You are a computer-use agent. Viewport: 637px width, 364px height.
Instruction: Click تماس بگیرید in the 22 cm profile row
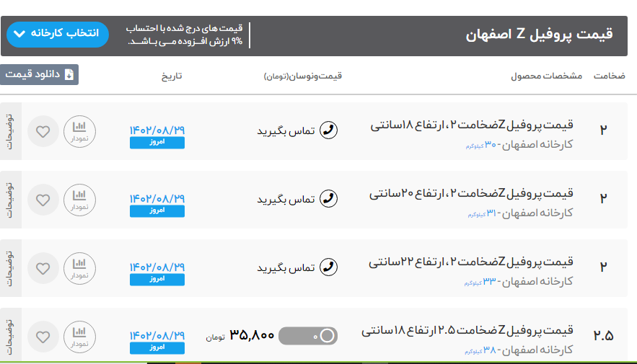[286, 268]
